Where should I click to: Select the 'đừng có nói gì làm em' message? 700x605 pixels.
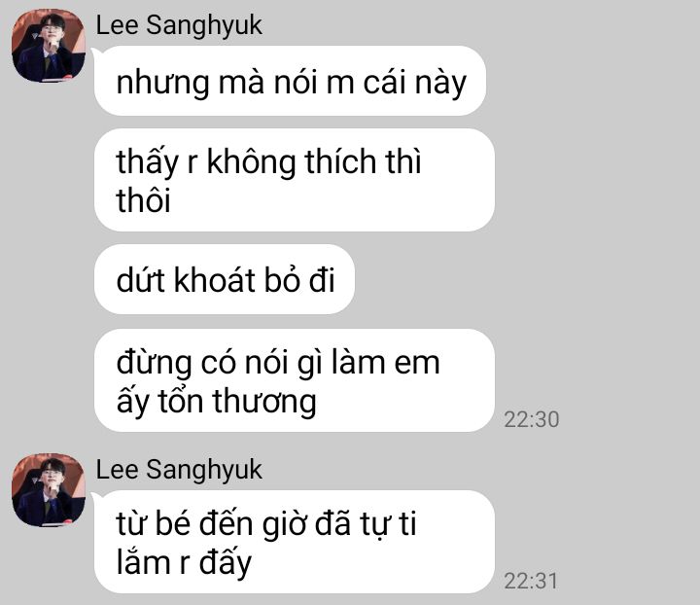(295, 380)
